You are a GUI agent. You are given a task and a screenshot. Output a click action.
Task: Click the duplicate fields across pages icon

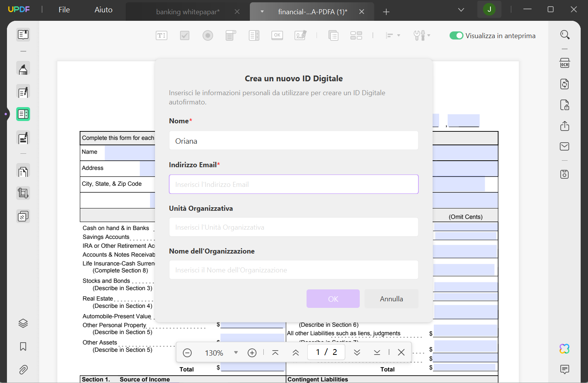pos(333,35)
